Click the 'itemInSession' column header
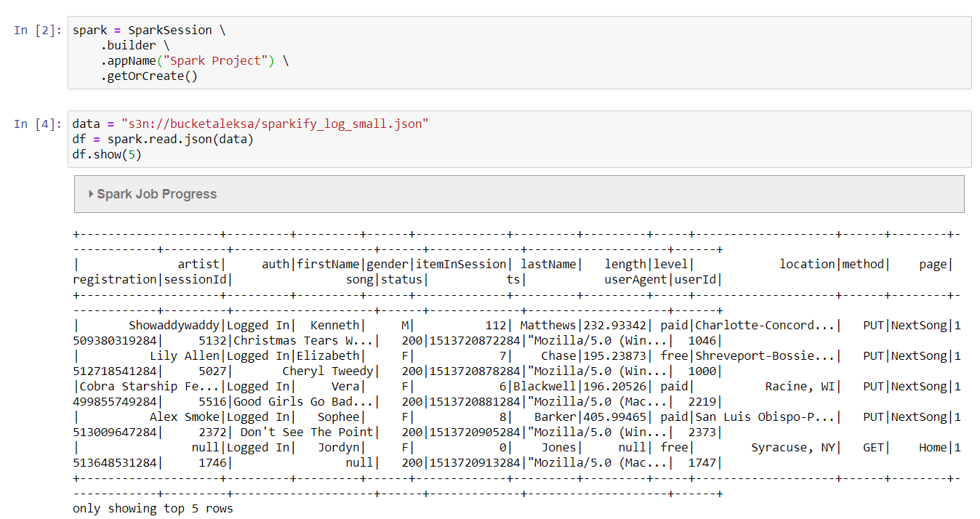This screenshot has width=980, height=519. pos(460,265)
